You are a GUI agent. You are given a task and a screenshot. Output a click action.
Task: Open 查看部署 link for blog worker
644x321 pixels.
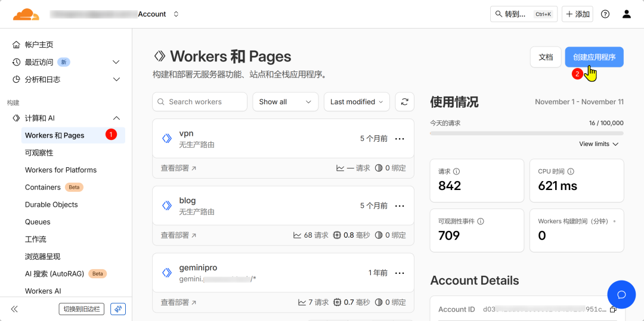click(178, 235)
